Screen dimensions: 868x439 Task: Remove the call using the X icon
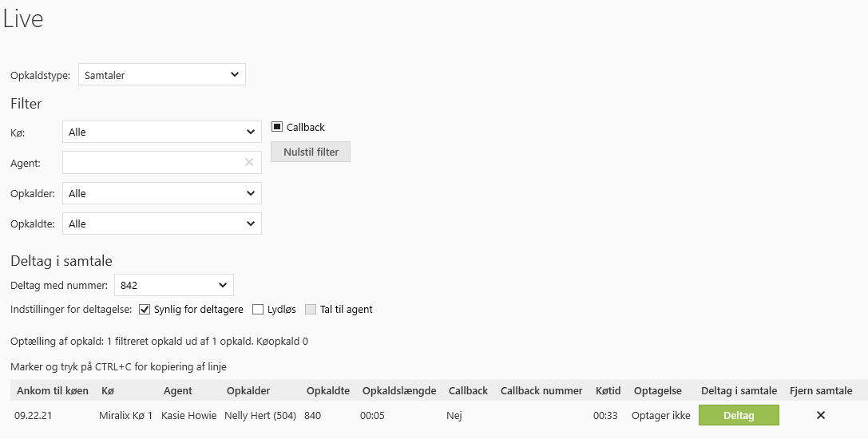(820, 415)
